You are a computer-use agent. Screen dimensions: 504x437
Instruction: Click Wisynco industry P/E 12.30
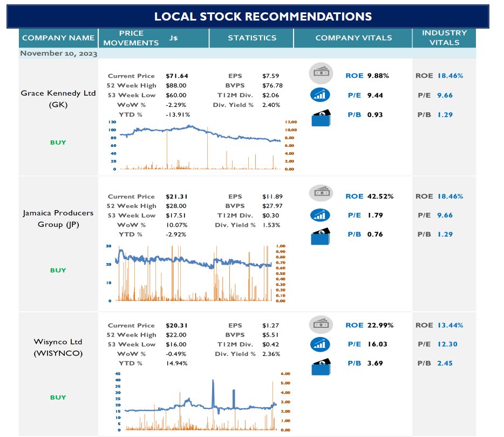pos(447,344)
